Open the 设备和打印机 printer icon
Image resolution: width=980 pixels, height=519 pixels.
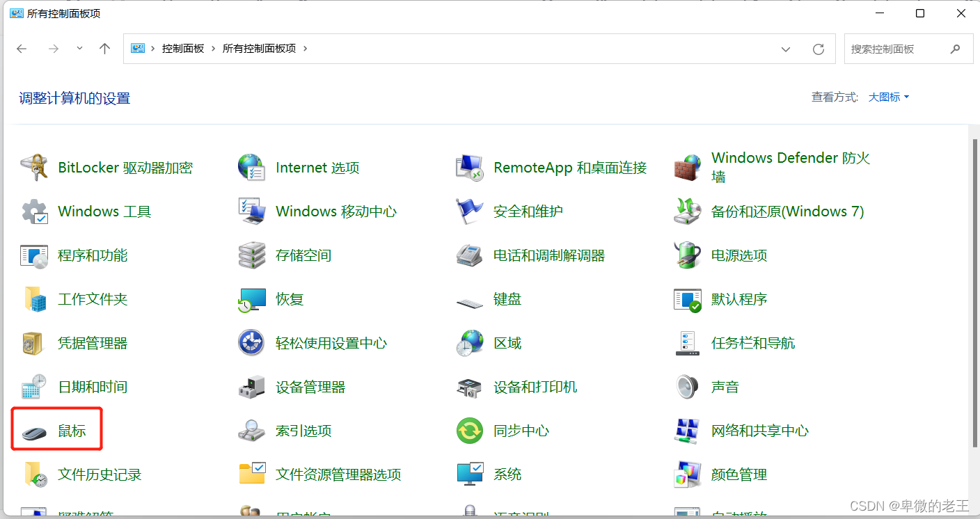(x=469, y=387)
